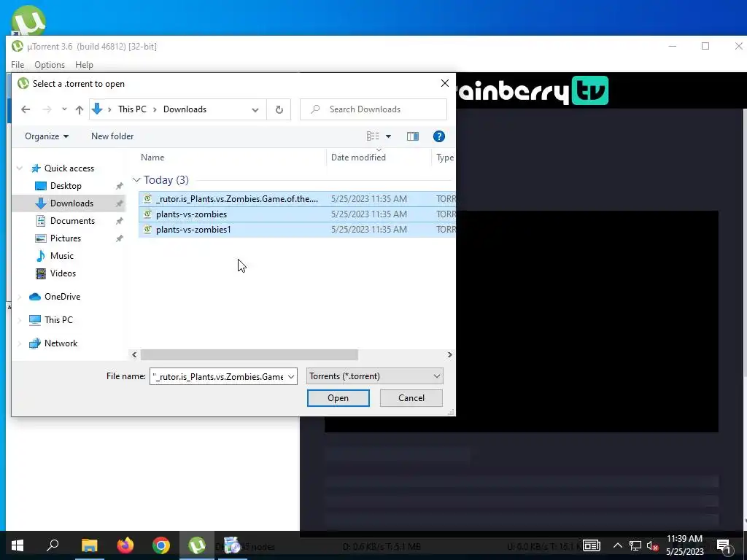The image size is (747, 560).
Task: Click the muted volume tray icon
Action: 652,545
